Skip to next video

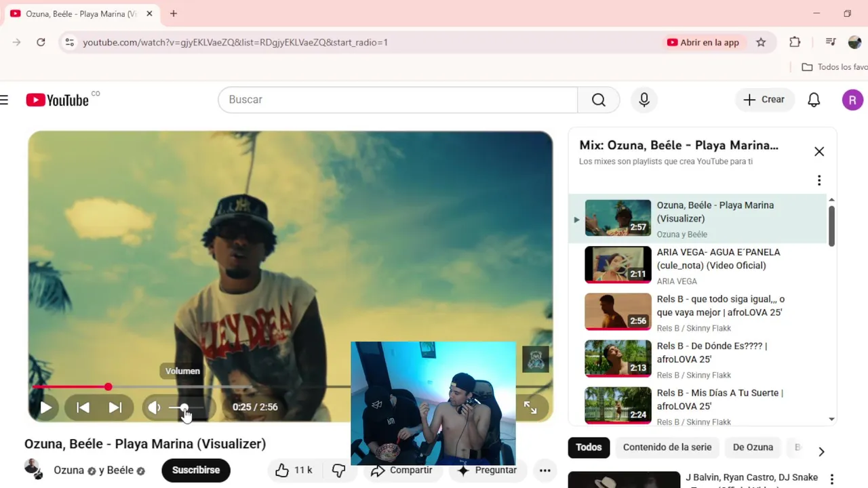(x=115, y=407)
